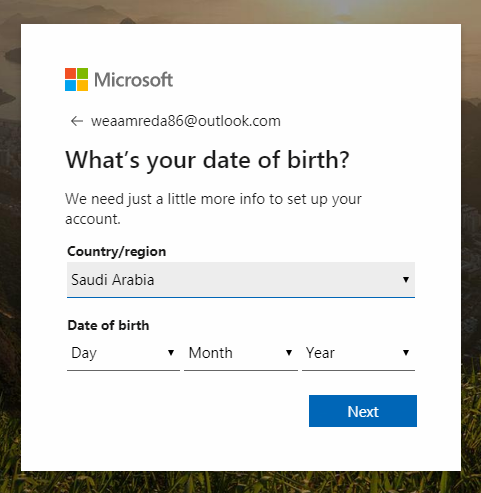Screen dimensions: 481x493
Task: Click the Microsoft four-color squares logo
Action: pyautogui.click(x=76, y=79)
